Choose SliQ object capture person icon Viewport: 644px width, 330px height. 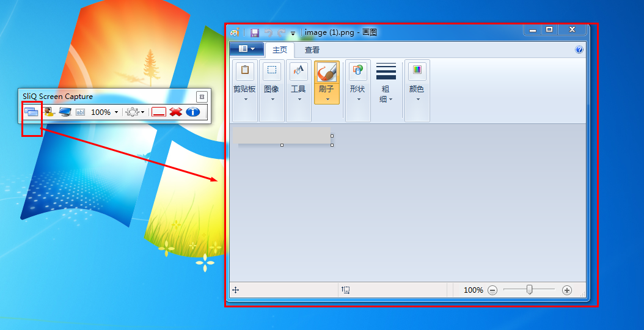click(x=49, y=112)
